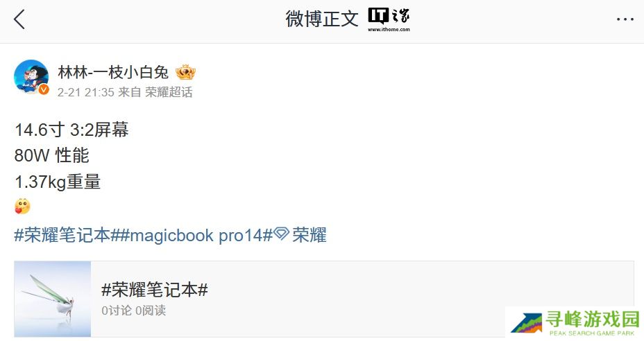Viewport: 644px width, 341px height.
Task: Click the orange verified badge on avatar
Action: [x=44, y=89]
